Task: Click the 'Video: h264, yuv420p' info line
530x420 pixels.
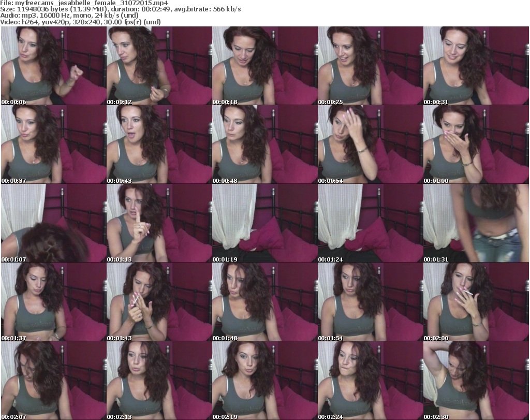Action: coord(80,22)
